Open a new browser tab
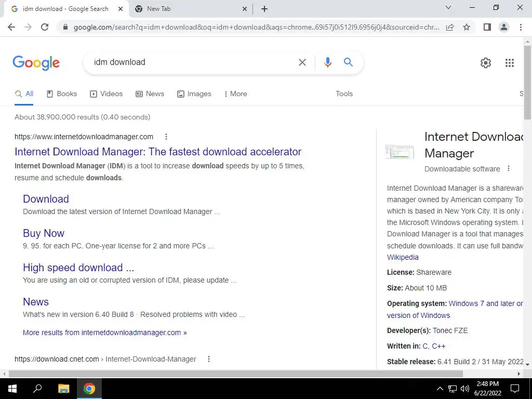This screenshot has width=532, height=399. tap(264, 9)
